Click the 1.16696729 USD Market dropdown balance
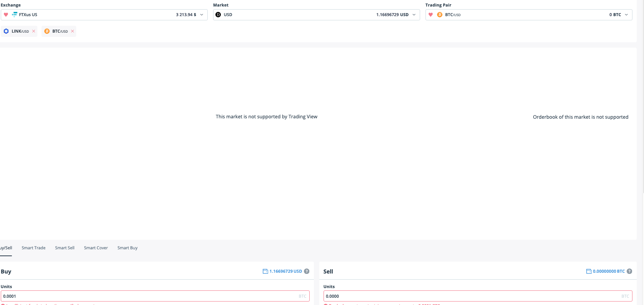 click(x=392, y=15)
